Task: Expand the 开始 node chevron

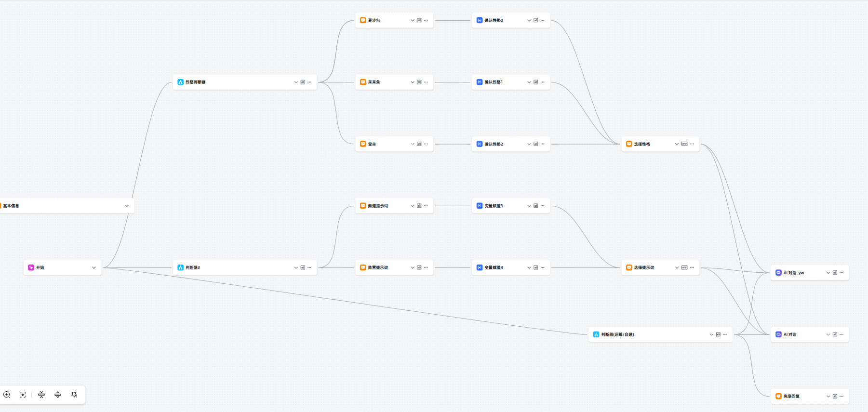Action: pyautogui.click(x=93, y=267)
